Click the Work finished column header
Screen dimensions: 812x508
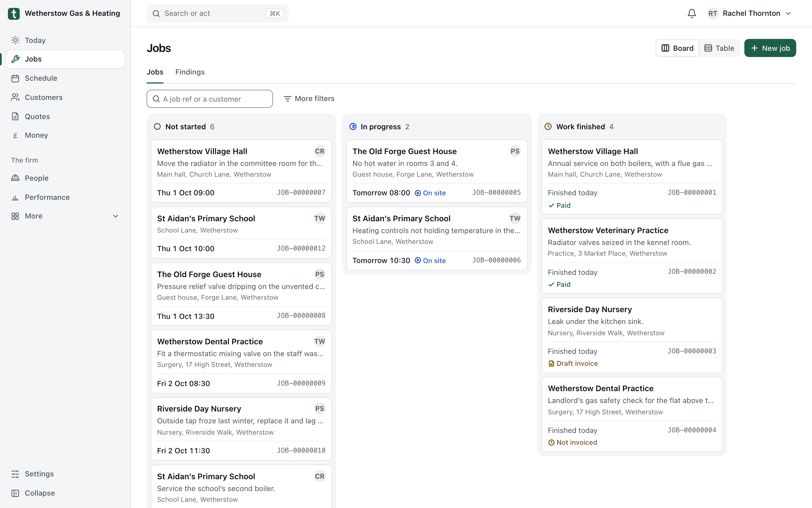[579, 127]
